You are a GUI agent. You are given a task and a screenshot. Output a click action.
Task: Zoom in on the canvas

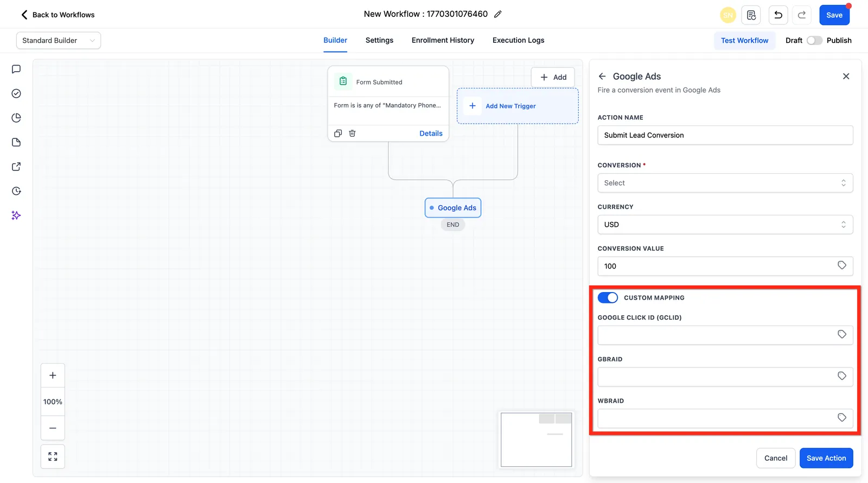coord(53,376)
